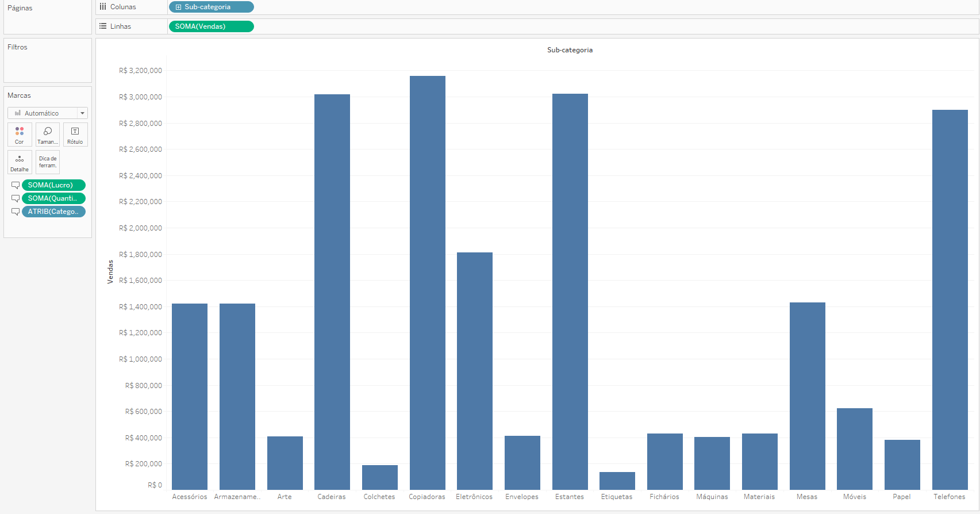Click tooltip icon beside SOMA(Quanti.. pill
This screenshot has height=514, width=980.
coord(16,198)
